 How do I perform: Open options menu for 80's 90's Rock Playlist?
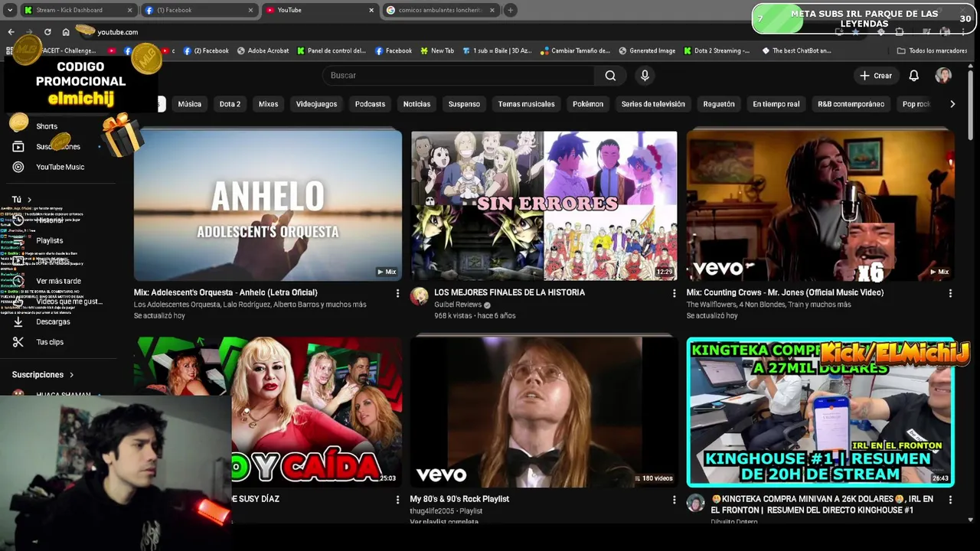(x=674, y=500)
